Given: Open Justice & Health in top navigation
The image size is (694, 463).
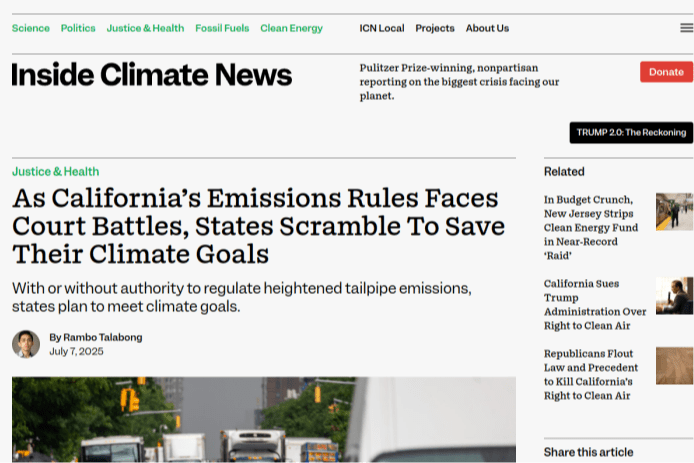Looking at the screenshot, I should 145,28.
